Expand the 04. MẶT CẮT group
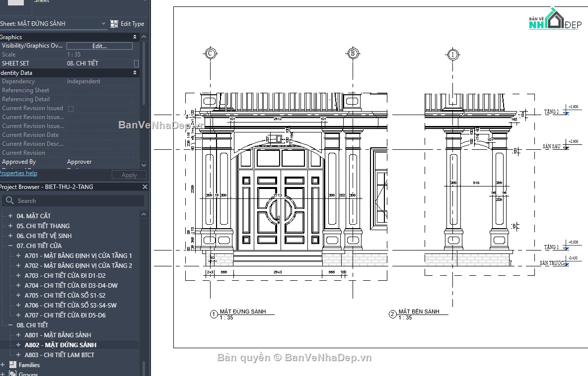588x376 pixels. [10, 216]
